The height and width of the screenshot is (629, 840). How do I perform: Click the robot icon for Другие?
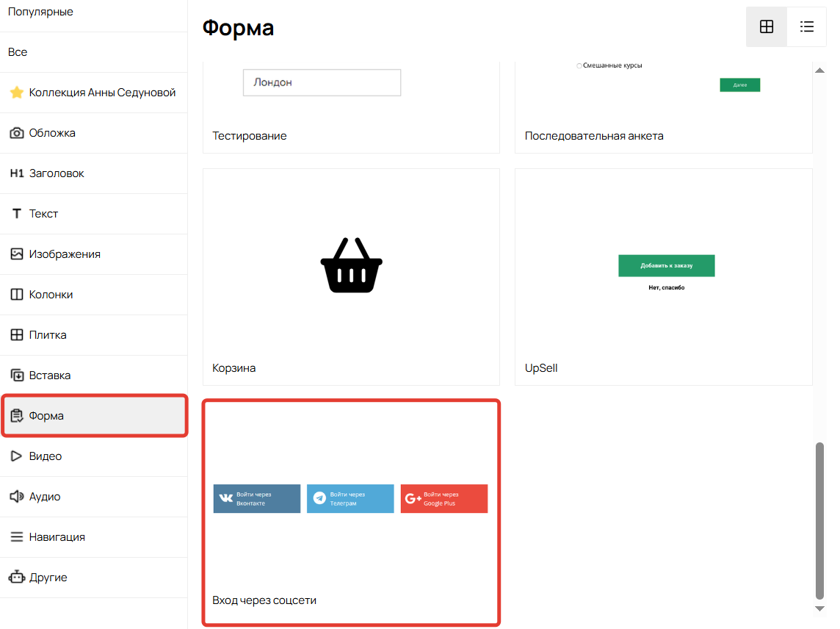[16, 578]
